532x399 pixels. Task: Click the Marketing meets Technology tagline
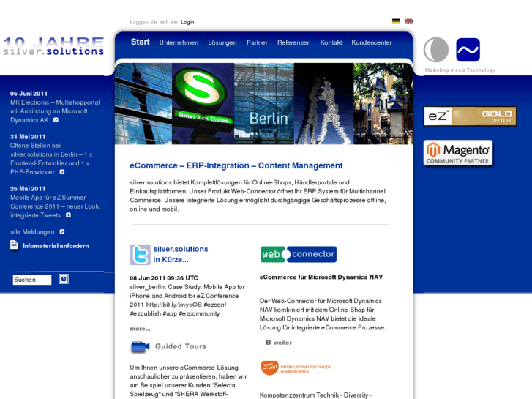click(460, 70)
